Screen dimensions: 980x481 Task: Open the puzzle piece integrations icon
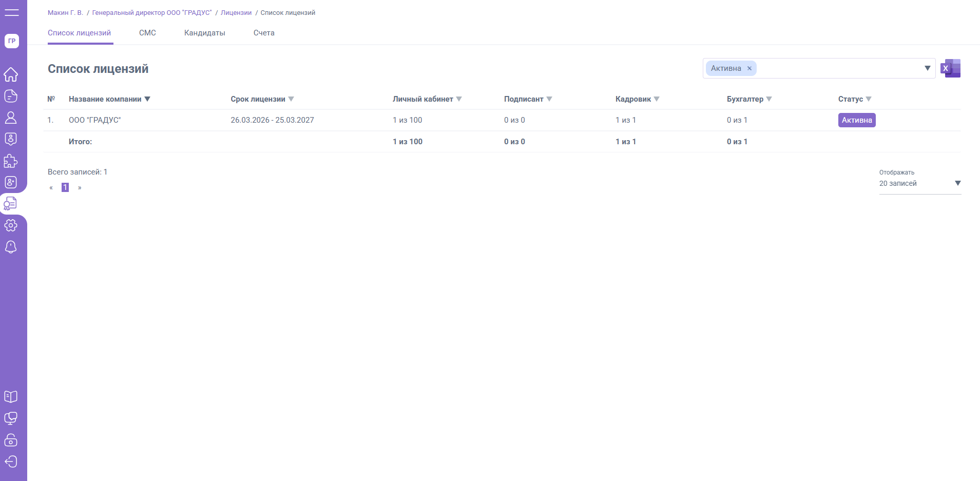[x=11, y=161]
